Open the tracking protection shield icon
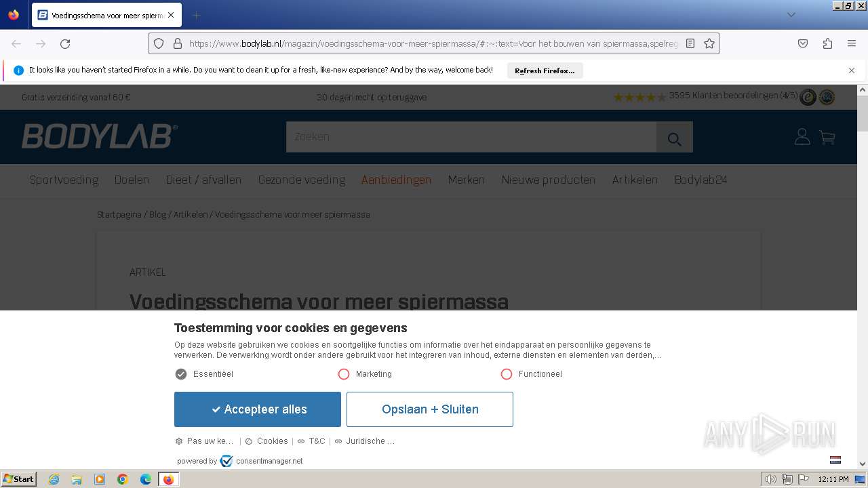The width and height of the screenshot is (868, 488). [x=159, y=43]
